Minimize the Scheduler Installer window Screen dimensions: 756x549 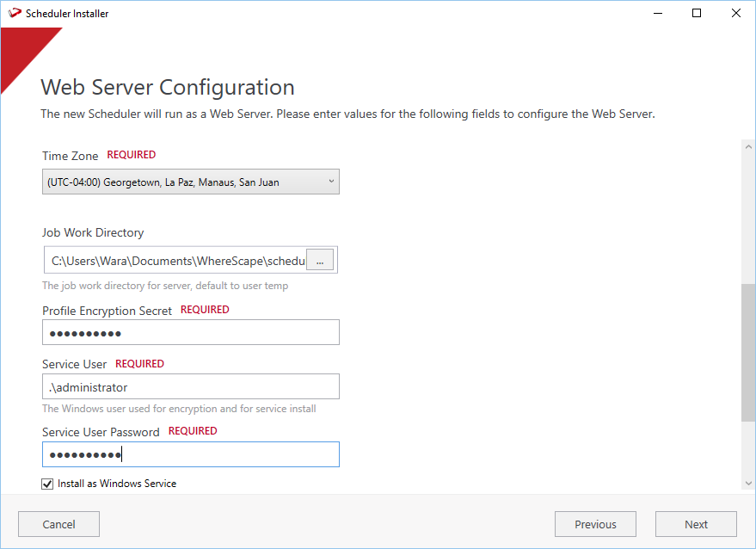click(657, 14)
